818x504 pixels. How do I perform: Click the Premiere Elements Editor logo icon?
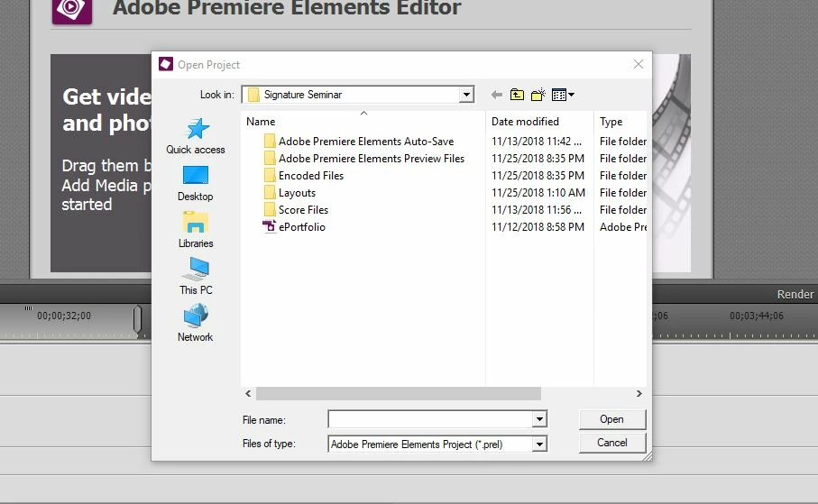click(72, 11)
